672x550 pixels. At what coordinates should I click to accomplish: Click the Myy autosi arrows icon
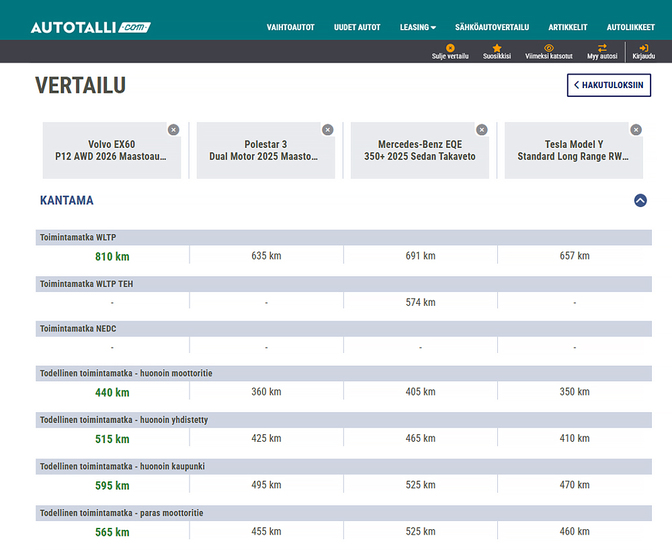(602, 48)
